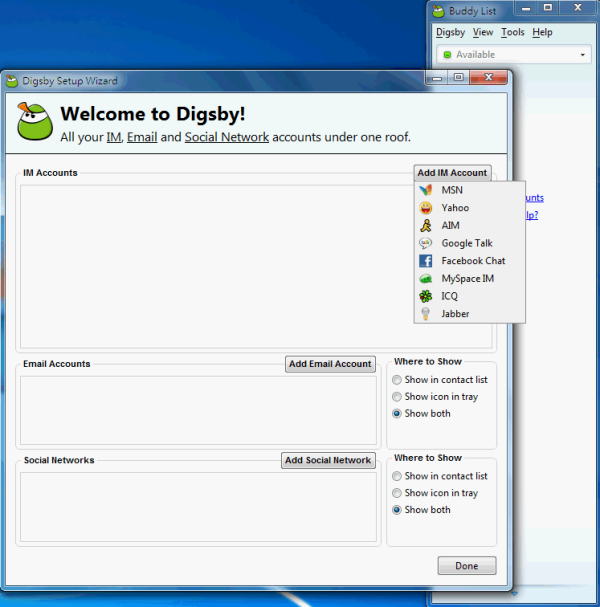Click the MySpace IM icon
The height and width of the screenshot is (607, 600).
pos(425,278)
